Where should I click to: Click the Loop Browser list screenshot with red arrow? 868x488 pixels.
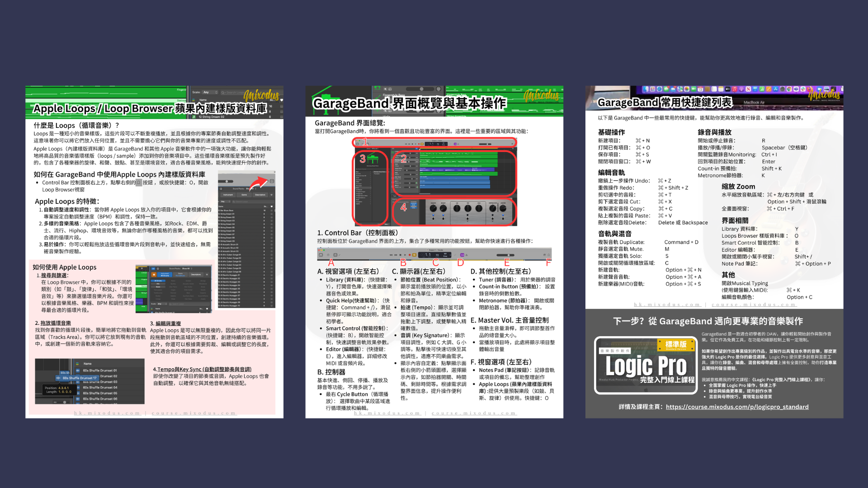tap(247, 239)
